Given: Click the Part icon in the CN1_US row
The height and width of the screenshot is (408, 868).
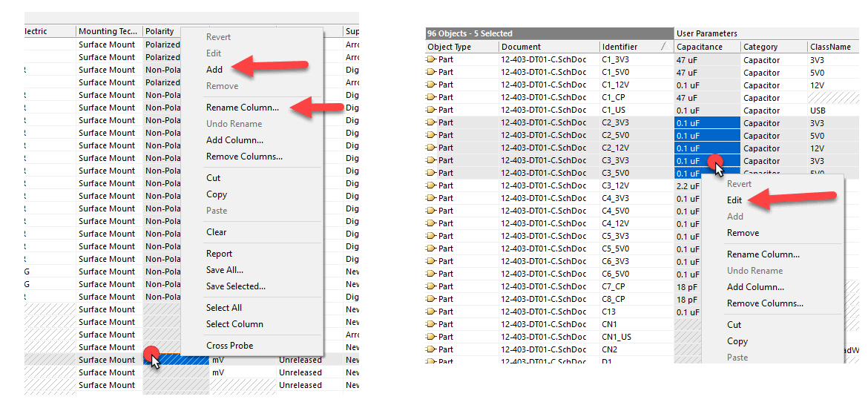Looking at the screenshot, I should click(431, 338).
